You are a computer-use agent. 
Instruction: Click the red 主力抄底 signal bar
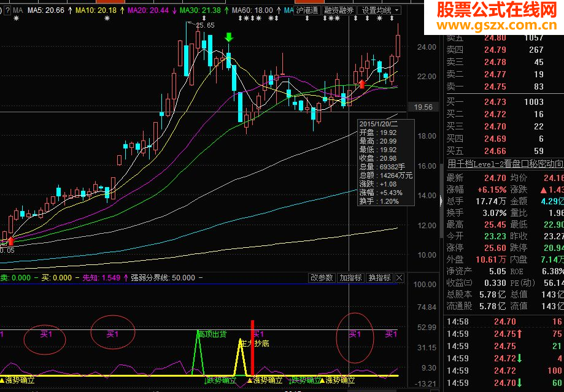(x=252, y=348)
